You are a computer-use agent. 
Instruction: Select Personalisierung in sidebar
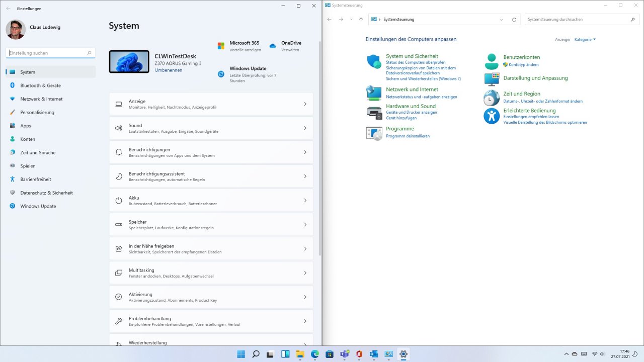pos(50,112)
